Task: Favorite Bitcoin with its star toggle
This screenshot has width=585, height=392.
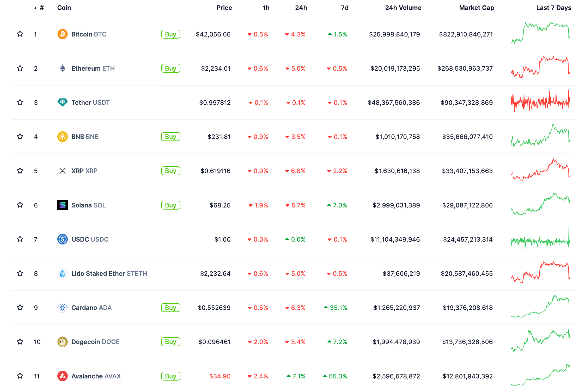Action: coord(20,34)
